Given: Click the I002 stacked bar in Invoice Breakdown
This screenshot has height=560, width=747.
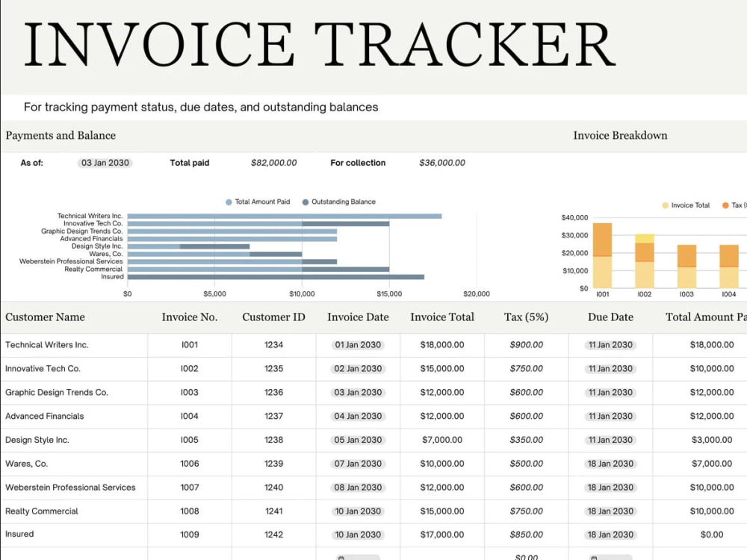Looking at the screenshot, I should point(645,261).
